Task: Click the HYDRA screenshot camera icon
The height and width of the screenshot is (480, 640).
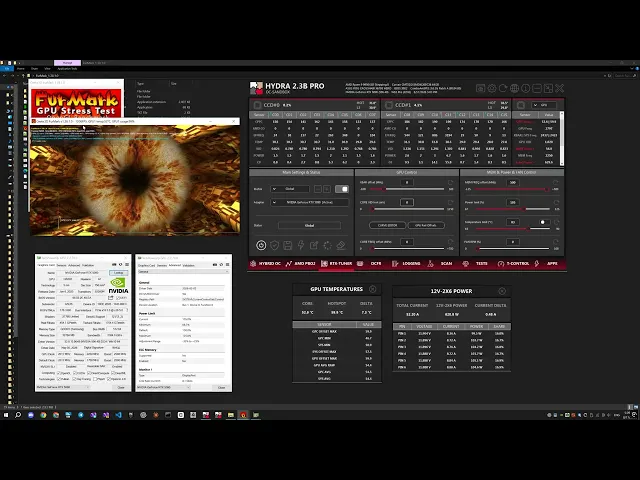Action: click(x=480, y=88)
